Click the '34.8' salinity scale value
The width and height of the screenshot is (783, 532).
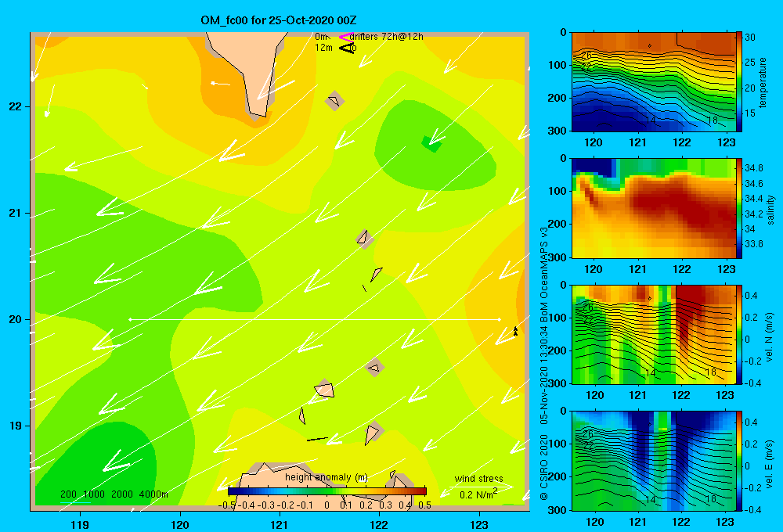753,167
